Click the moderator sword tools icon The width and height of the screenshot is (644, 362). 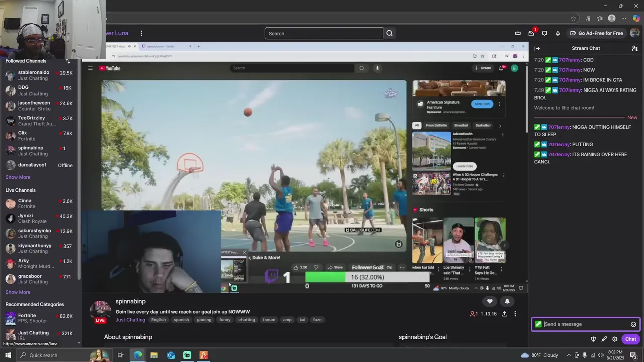coord(604,339)
